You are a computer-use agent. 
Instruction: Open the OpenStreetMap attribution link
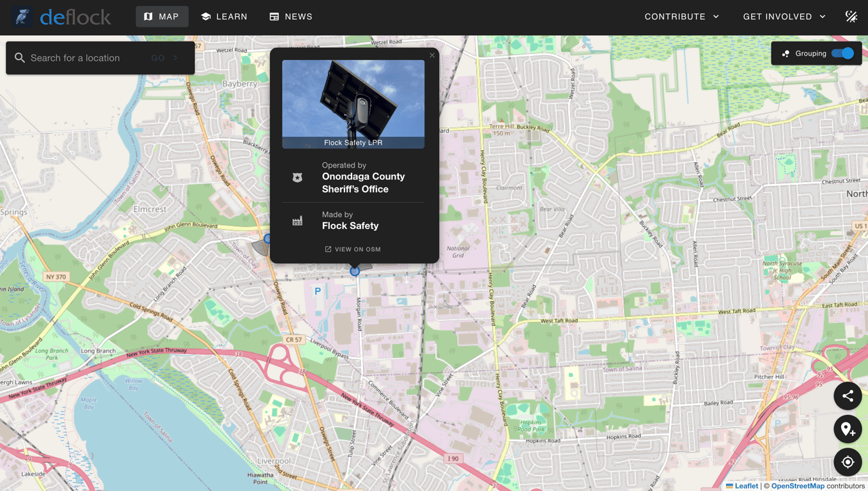798,486
